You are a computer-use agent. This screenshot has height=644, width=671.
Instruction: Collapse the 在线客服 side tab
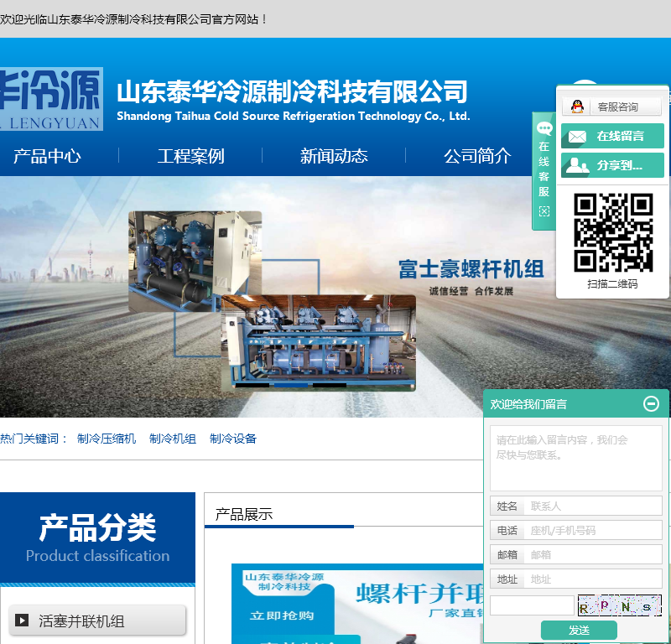click(x=544, y=171)
